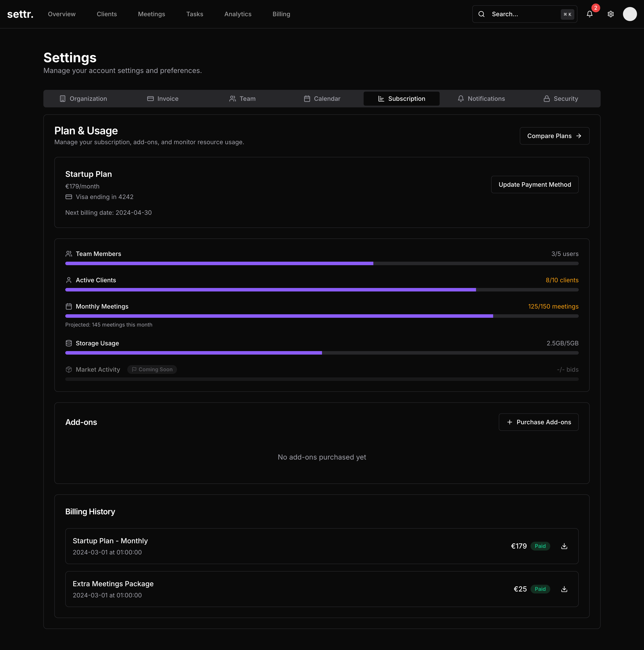Switch to the Invoice tab
644x650 pixels.
coord(163,99)
